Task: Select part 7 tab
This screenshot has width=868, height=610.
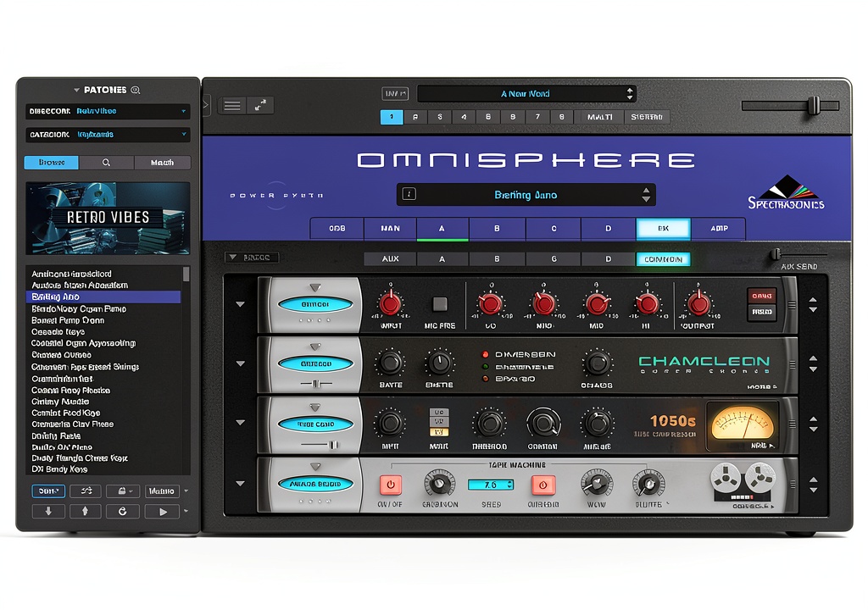Action: [537, 117]
